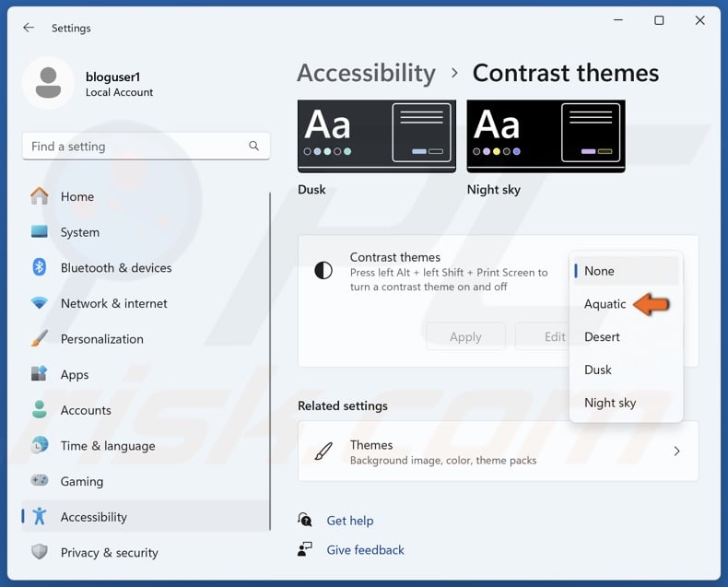Pick Night sky from the dropdown list
728x587 pixels.
(610, 403)
